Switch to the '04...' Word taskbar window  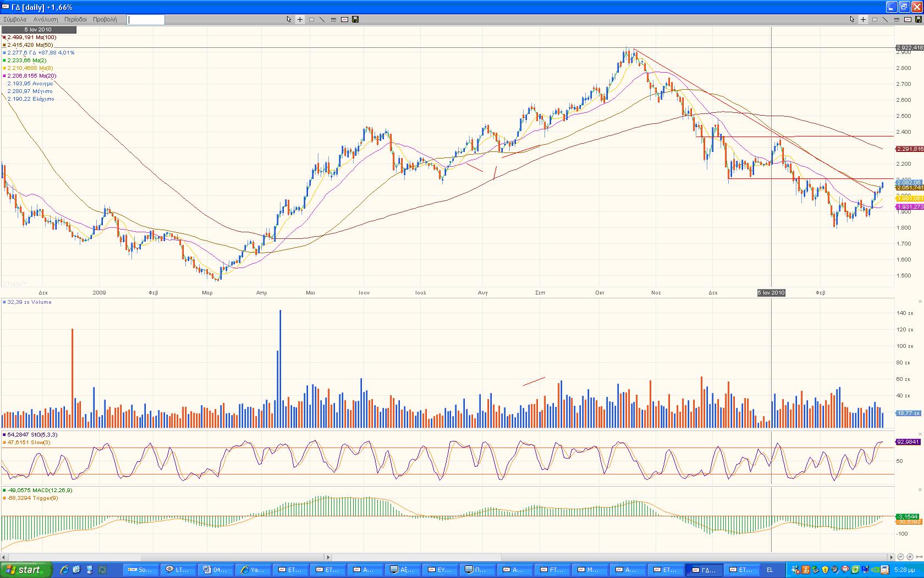pyautogui.click(x=215, y=570)
